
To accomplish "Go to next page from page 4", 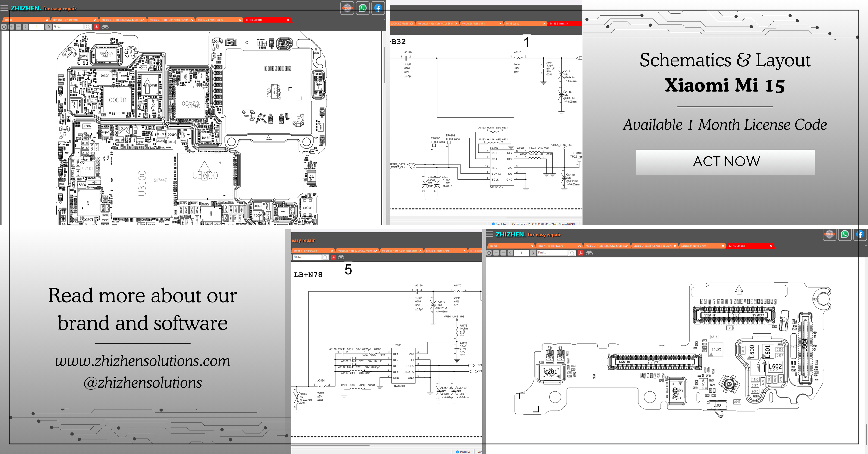I will [533, 253].
